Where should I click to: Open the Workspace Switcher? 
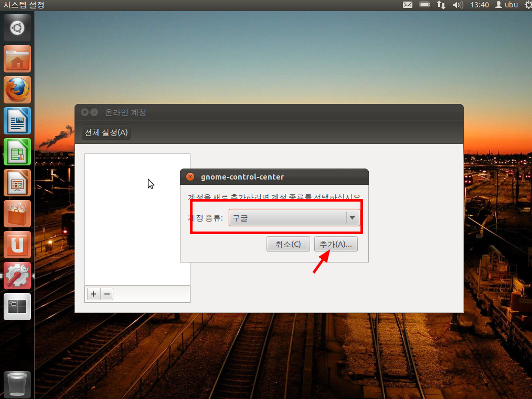[x=17, y=307]
